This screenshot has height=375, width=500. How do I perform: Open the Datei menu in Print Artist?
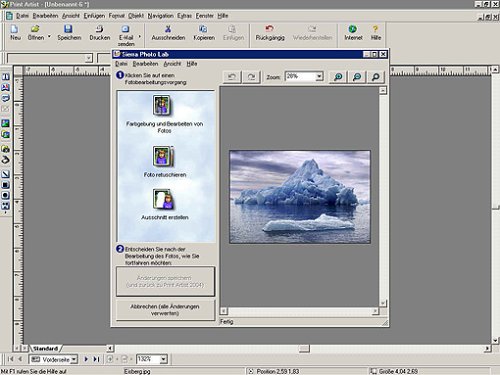tap(22, 16)
